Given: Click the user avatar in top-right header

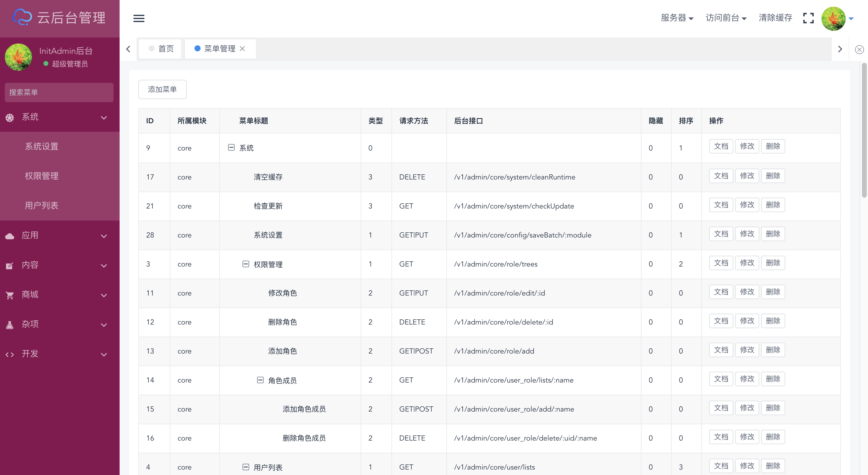Looking at the screenshot, I should click(x=833, y=18).
